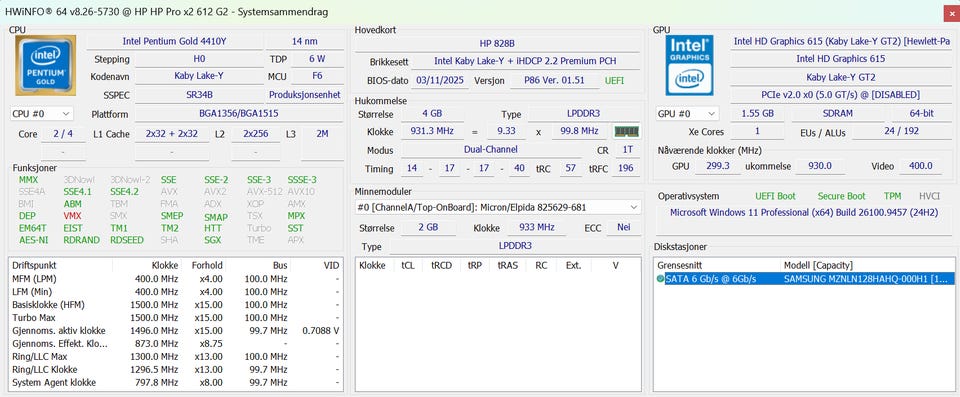
Task: Select the SAMSUNG MZNLN128HAHQ drive row
Action: (x=803, y=279)
